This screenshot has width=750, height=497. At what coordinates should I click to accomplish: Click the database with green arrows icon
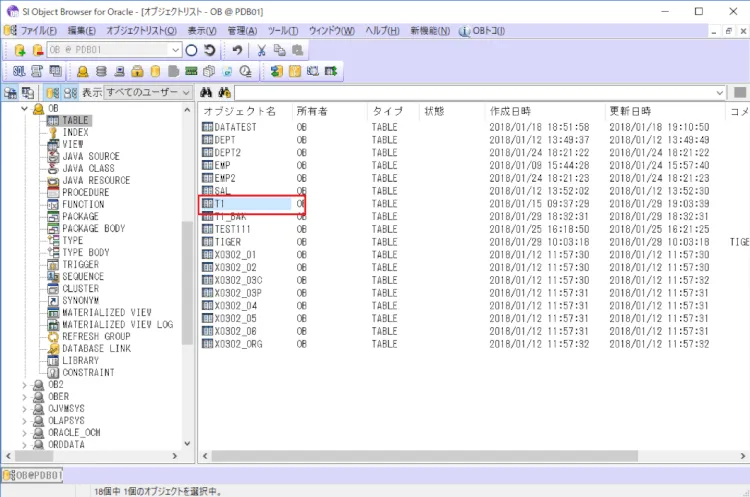coord(276,71)
